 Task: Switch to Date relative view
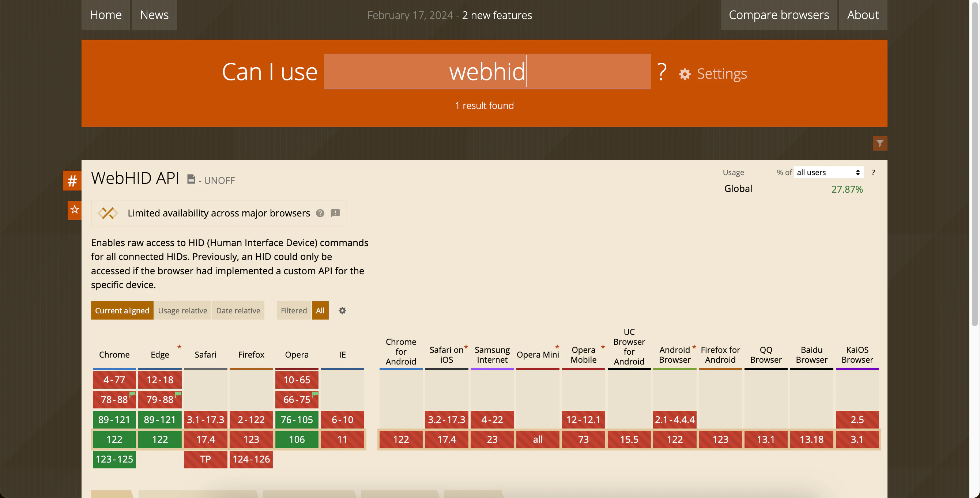click(x=238, y=310)
